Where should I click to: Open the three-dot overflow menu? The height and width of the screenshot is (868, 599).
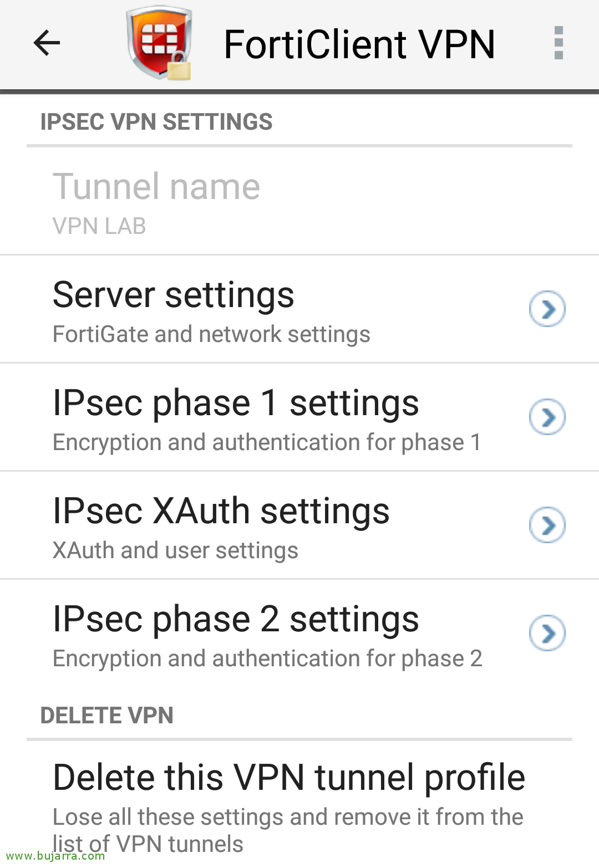(559, 43)
